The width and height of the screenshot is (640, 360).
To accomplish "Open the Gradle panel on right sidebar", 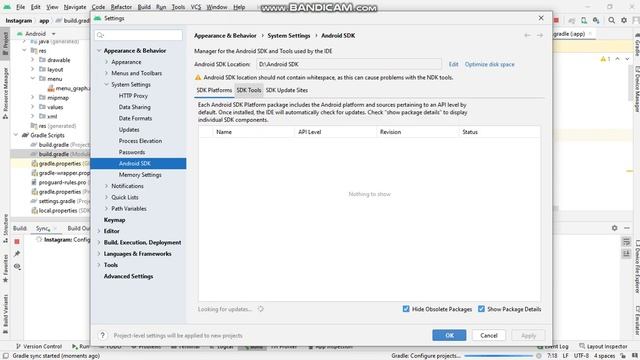I will point(636,45).
